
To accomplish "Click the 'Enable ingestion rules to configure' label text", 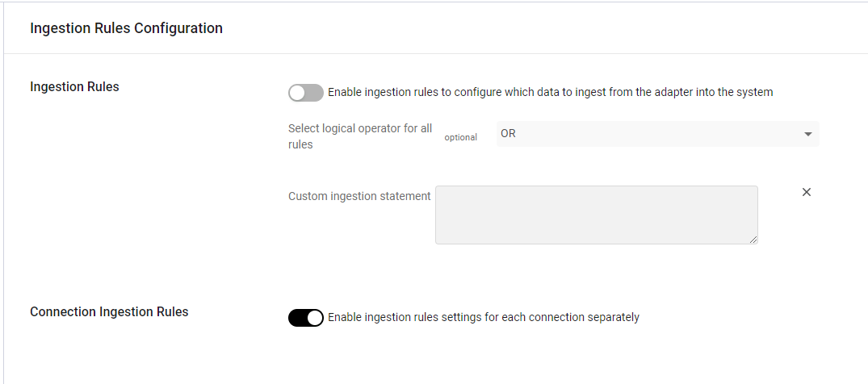I will (x=550, y=93).
